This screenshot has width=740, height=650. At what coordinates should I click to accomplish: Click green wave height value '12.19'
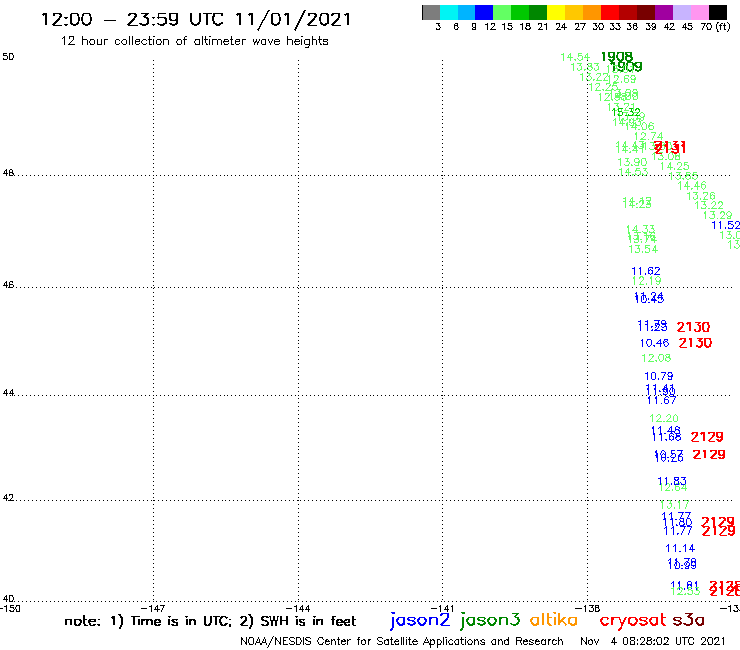coord(647,281)
